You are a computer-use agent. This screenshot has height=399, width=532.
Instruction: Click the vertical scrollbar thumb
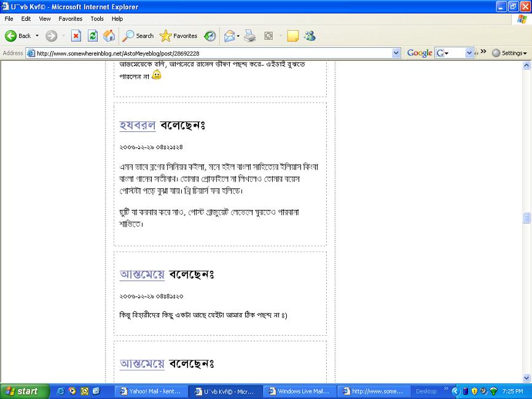point(526,218)
